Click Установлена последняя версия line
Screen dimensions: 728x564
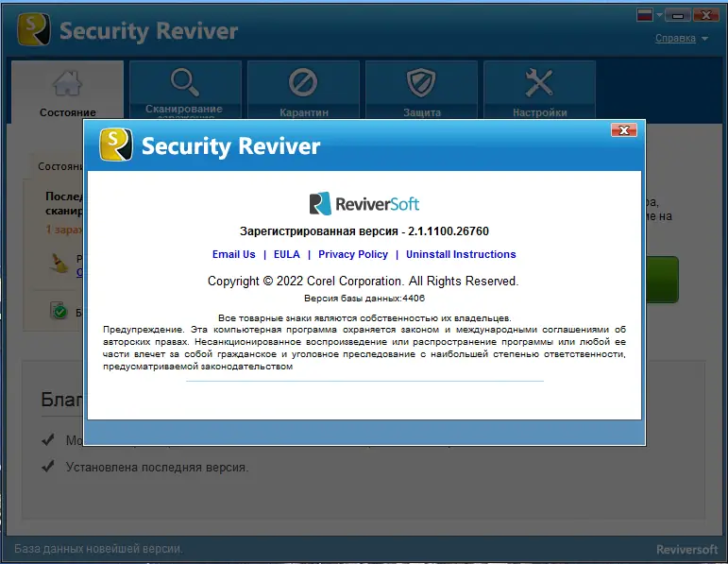[157, 467]
